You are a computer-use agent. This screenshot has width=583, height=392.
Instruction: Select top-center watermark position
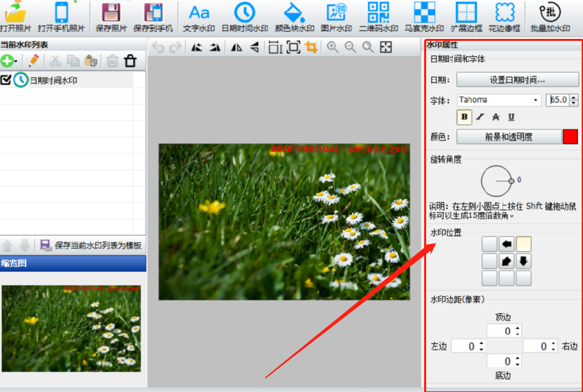[507, 244]
